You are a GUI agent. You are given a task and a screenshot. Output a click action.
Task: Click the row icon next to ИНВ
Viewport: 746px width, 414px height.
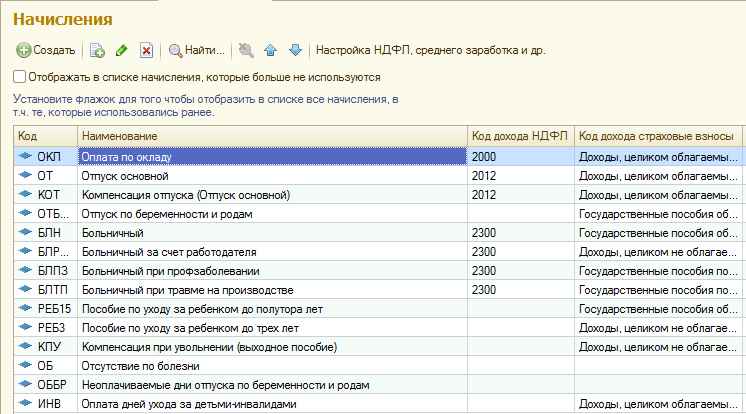25,404
